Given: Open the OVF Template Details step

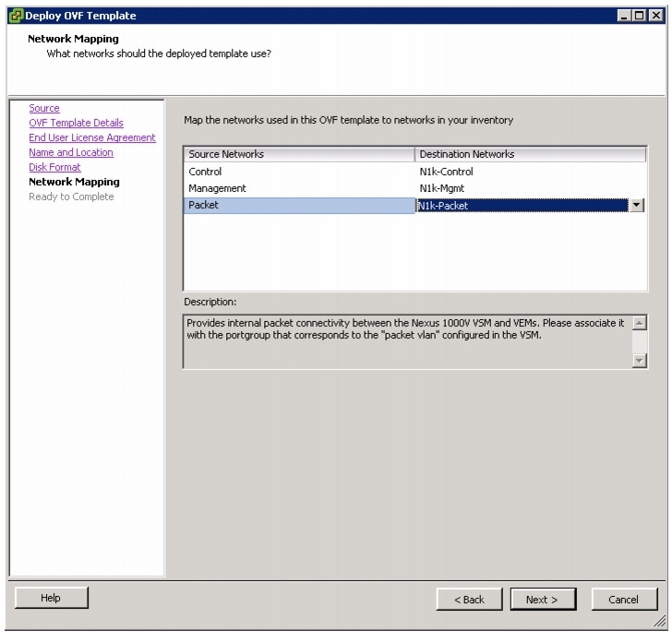Looking at the screenshot, I should (x=76, y=123).
